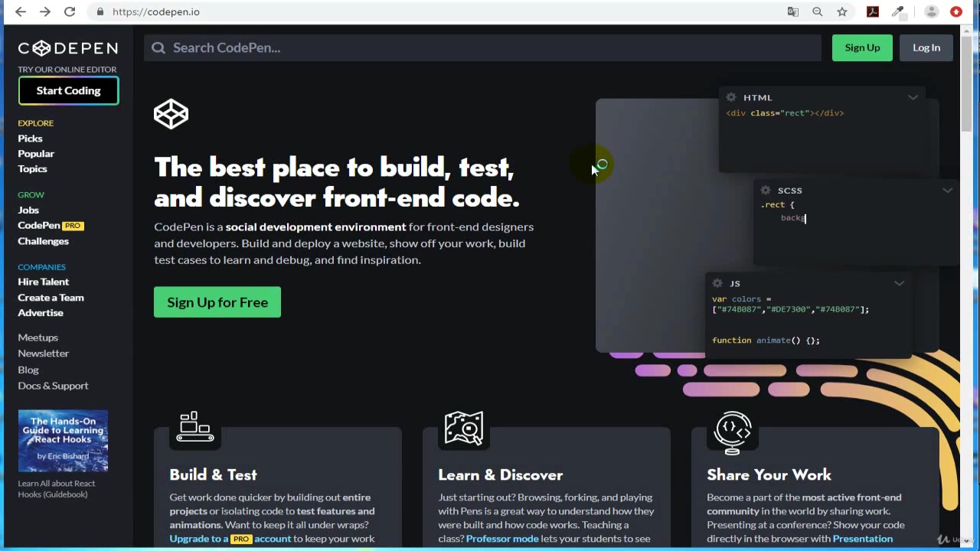The height and width of the screenshot is (551, 980).
Task: Click the search magnifier icon
Action: coord(158,47)
